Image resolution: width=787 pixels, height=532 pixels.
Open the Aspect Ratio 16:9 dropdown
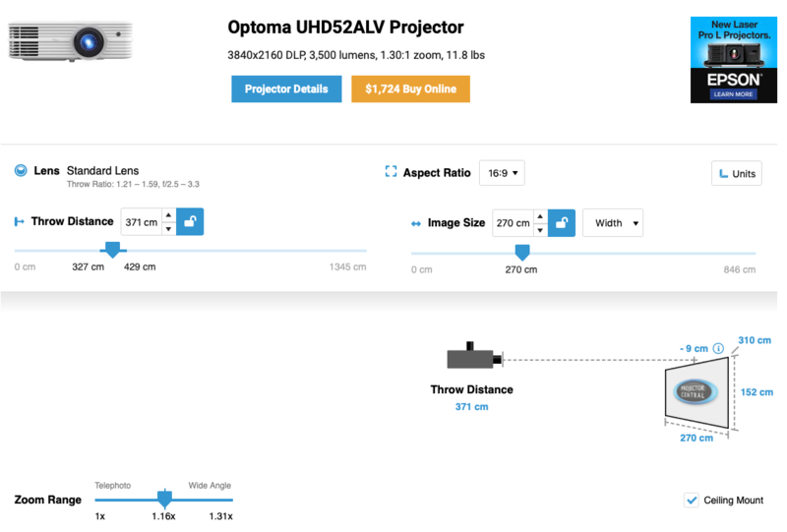502,173
